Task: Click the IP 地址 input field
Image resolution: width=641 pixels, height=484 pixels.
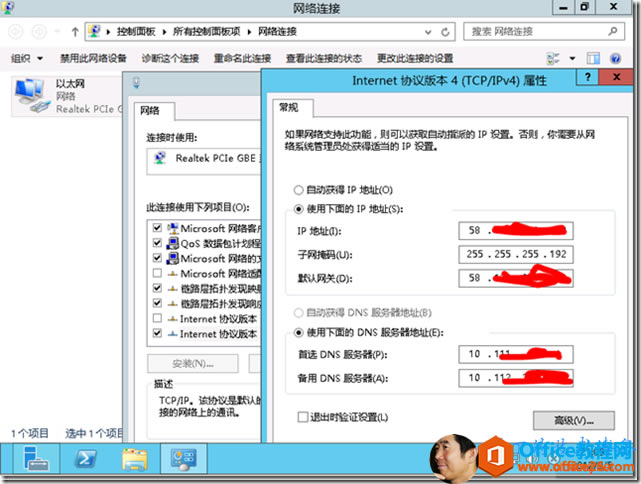Action: point(515,231)
